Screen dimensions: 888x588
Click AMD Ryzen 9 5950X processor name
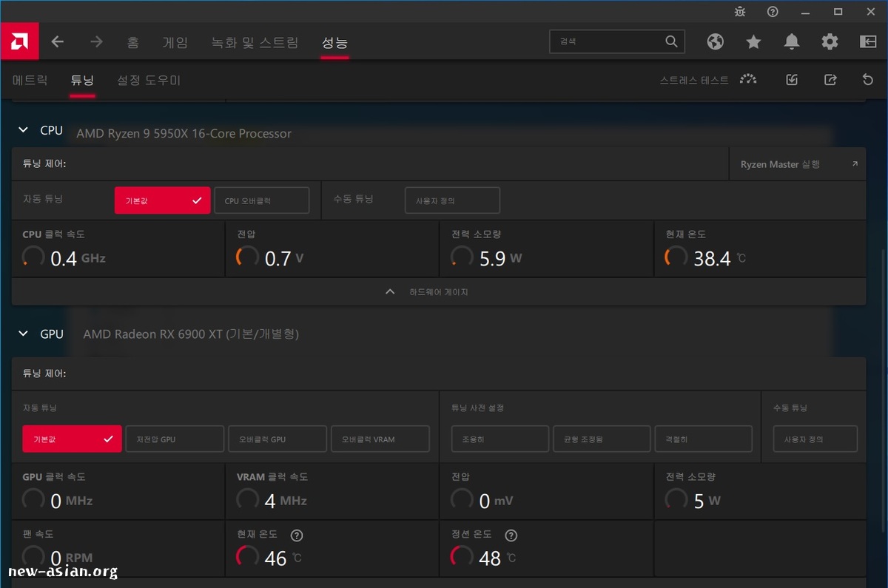(x=184, y=134)
